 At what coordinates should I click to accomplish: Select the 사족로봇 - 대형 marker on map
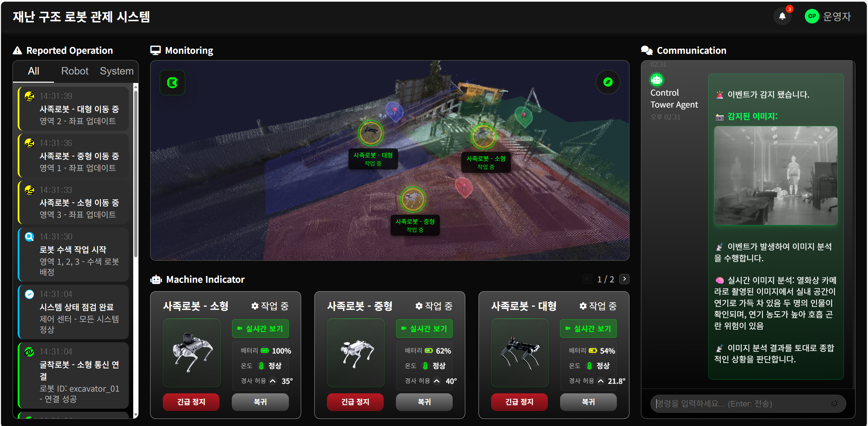point(371,133)
